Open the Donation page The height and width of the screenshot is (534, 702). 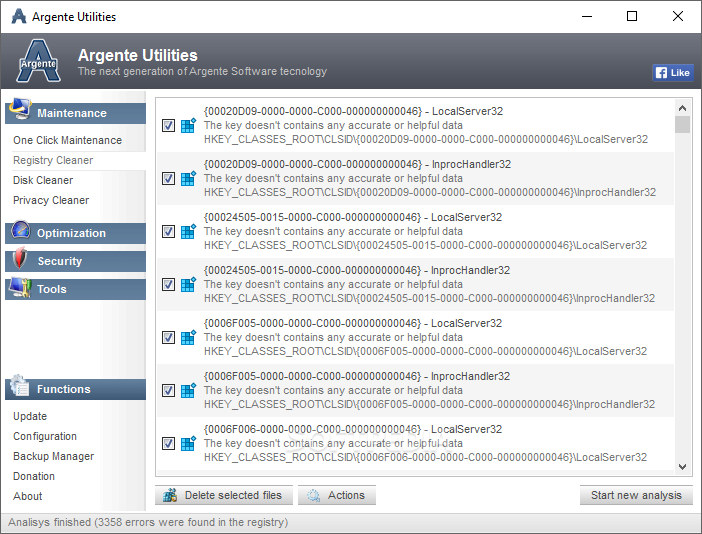pos(34,476)
